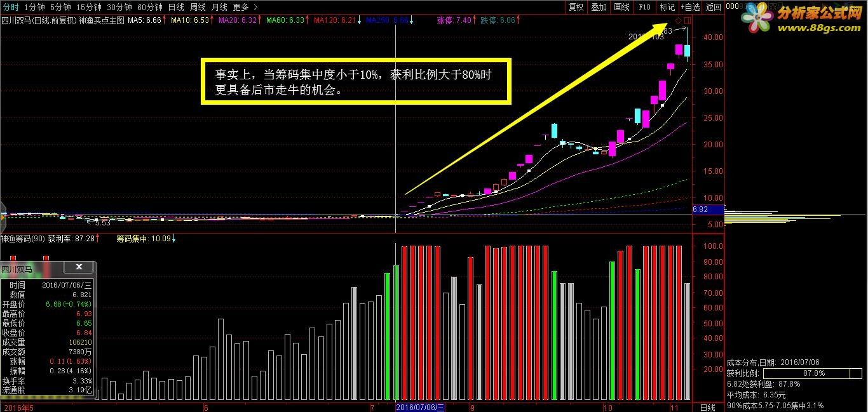Click the 2016/07/06/三 date marker on the time axis
Viewport: 868px width, 412px height.
pos(421,407)
